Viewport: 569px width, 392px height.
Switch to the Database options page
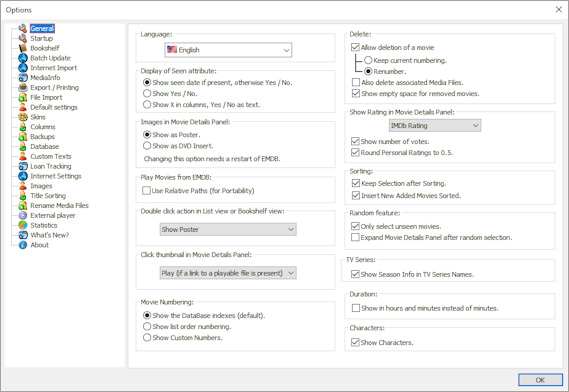pyautogui.click(x=44, y=147)
